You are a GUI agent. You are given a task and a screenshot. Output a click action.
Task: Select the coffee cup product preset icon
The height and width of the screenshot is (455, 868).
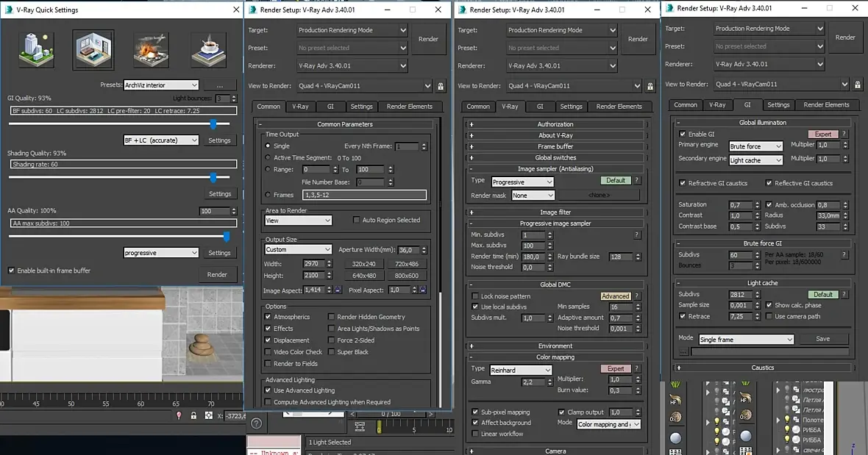(x=209, y=50)
